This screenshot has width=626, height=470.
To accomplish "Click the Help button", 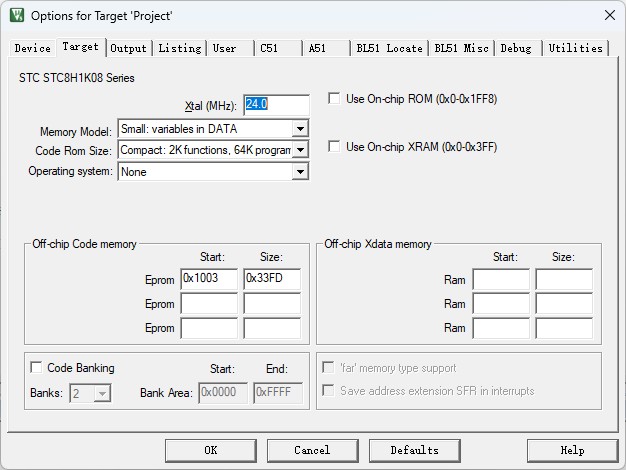I will tap(571, 450).
